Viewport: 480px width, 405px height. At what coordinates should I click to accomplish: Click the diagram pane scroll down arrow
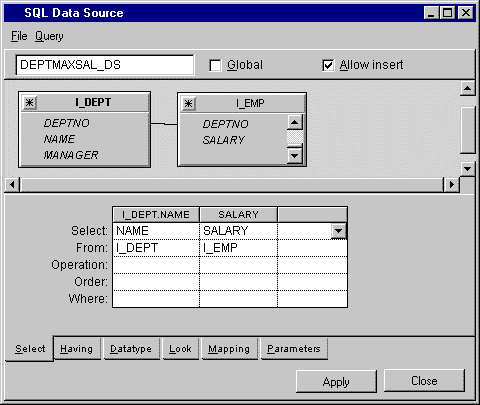[467, 169]
